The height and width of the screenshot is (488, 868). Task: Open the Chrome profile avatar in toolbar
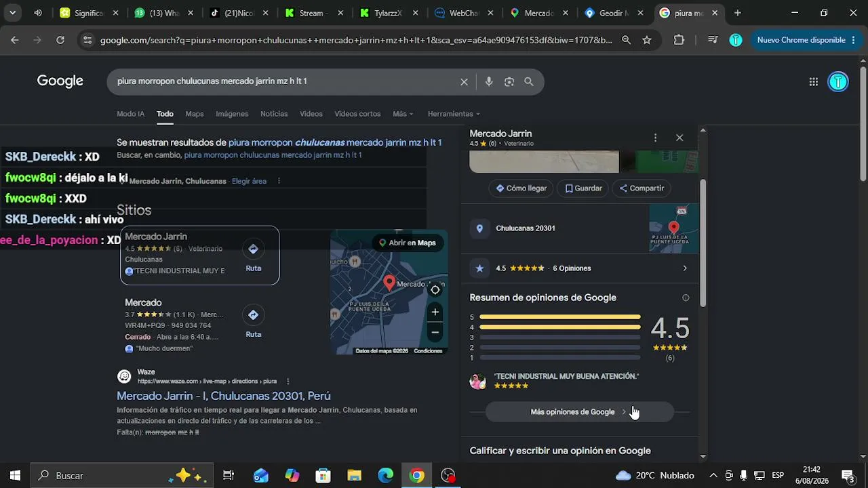736,40
